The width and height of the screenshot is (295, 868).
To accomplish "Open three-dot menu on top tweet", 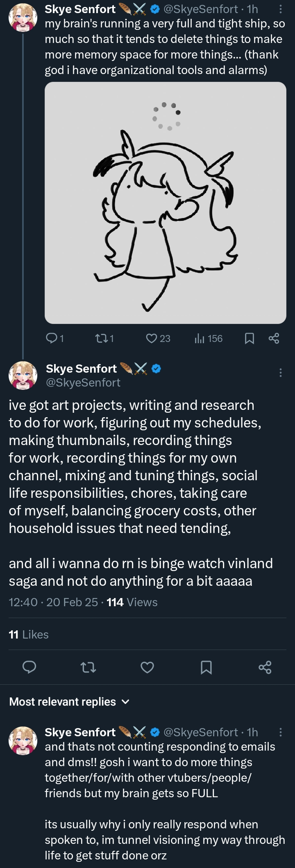I will point(280,9).
